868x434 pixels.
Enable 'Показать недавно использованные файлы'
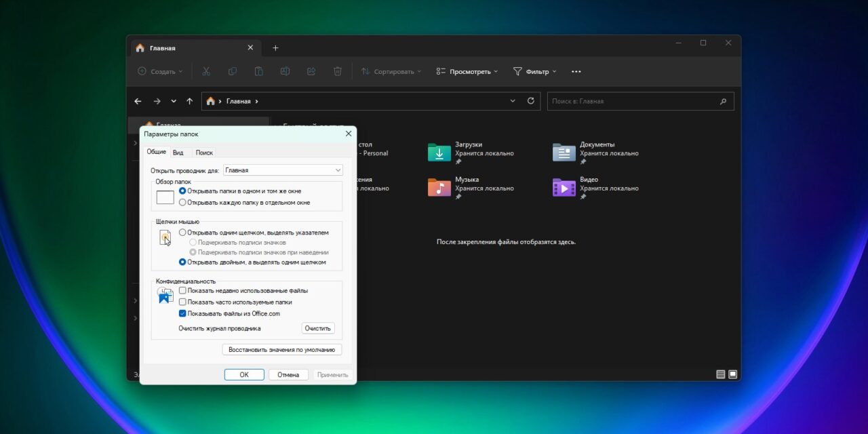182,290
